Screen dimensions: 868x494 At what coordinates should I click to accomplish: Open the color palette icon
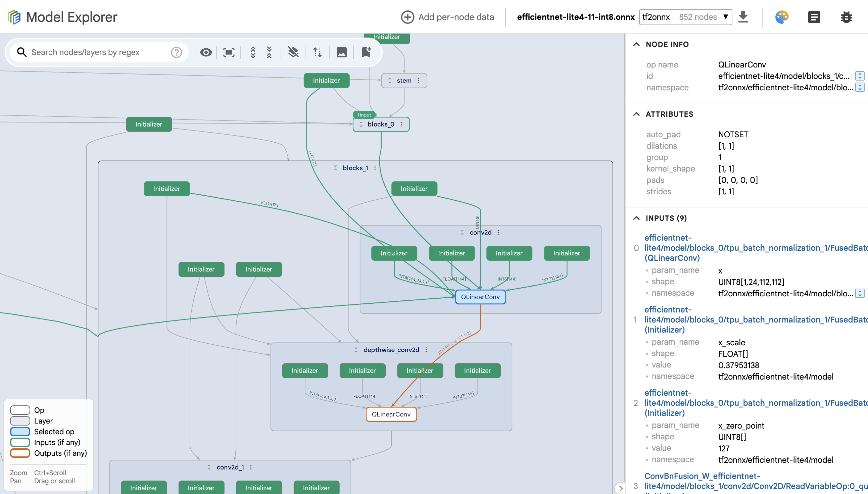781,17
